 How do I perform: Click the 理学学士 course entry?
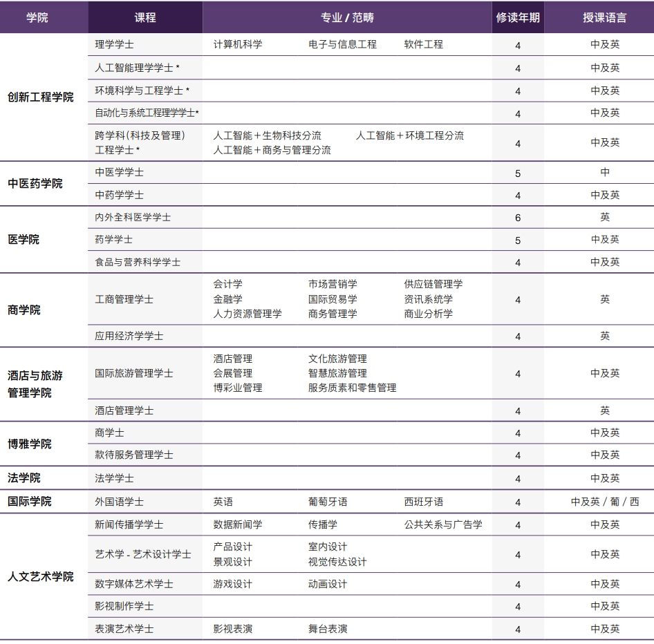tap(114, 44)
